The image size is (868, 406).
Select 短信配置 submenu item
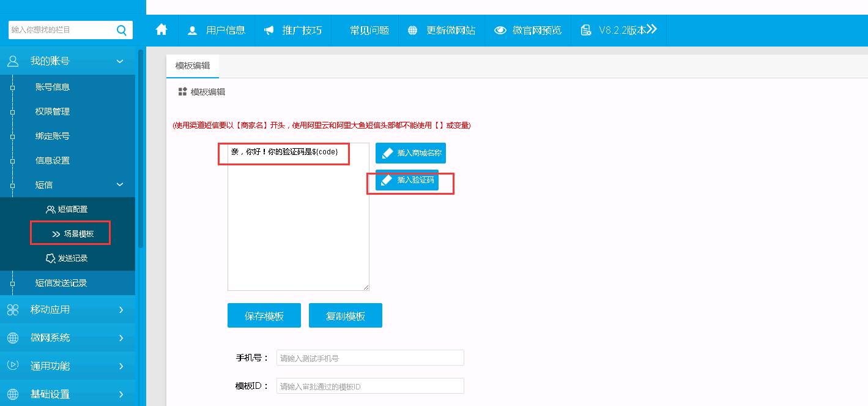(x=67, y=209)
